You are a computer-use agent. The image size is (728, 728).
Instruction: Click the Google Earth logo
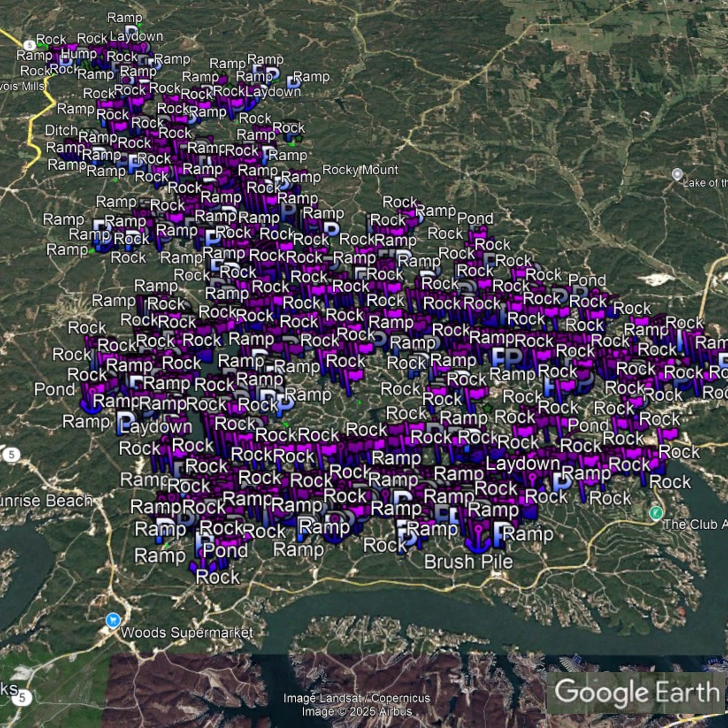637,692
